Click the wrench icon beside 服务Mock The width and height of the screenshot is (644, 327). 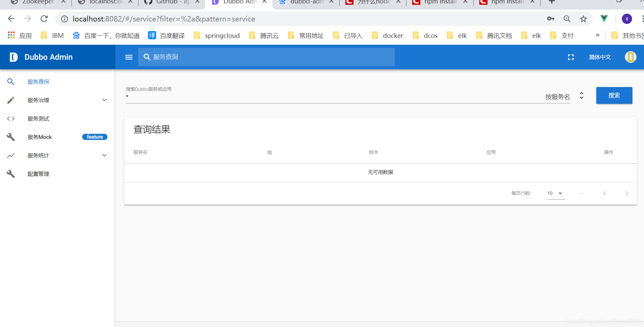point(11,137)
